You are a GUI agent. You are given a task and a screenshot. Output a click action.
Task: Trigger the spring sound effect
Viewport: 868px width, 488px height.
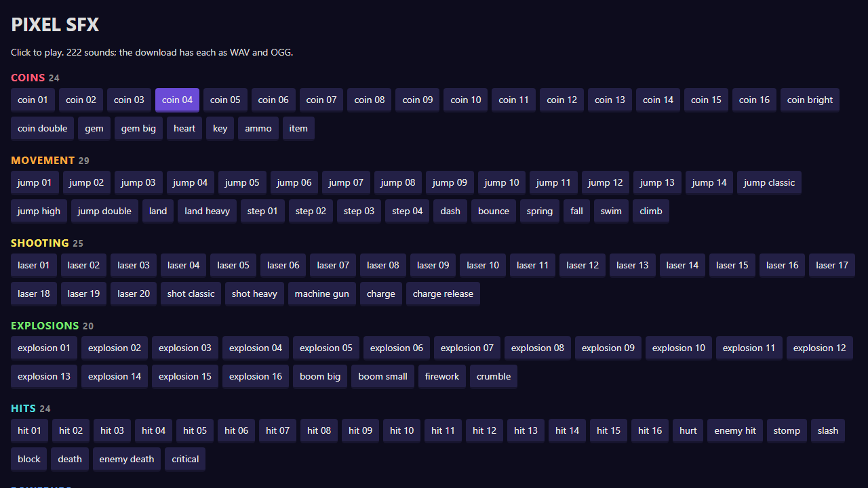click(x=540, y=211)
